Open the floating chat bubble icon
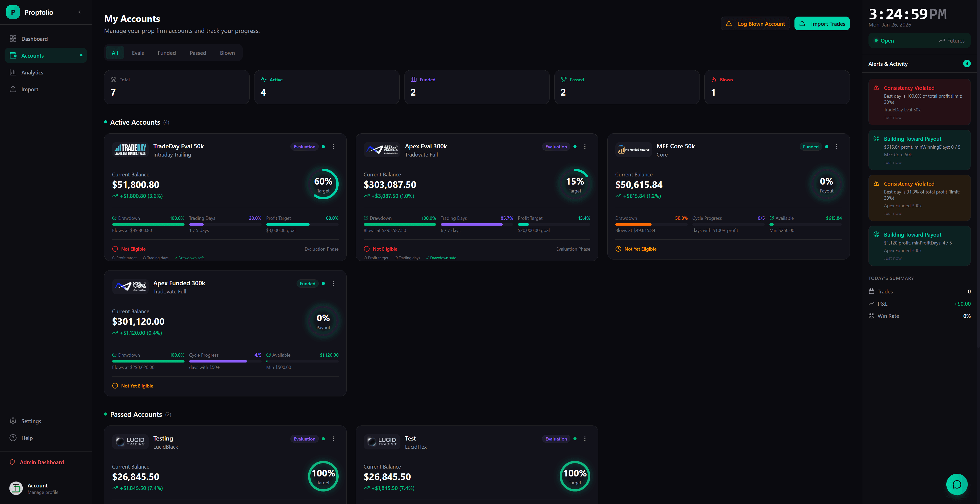This screenshot has width=980, height=504. pyautogui.click(x=957, y=484)
